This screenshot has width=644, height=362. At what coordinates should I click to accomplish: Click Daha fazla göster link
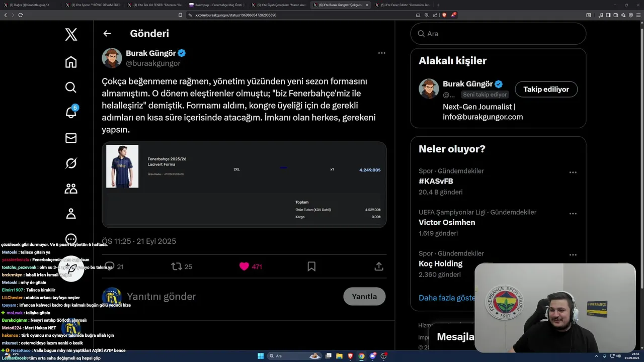click(447, 298)
